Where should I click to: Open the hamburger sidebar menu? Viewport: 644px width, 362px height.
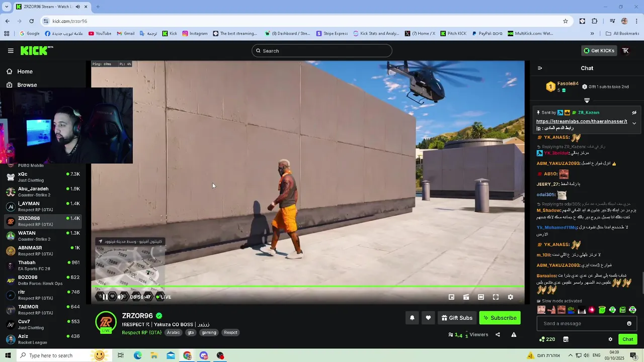click(11, 51)
